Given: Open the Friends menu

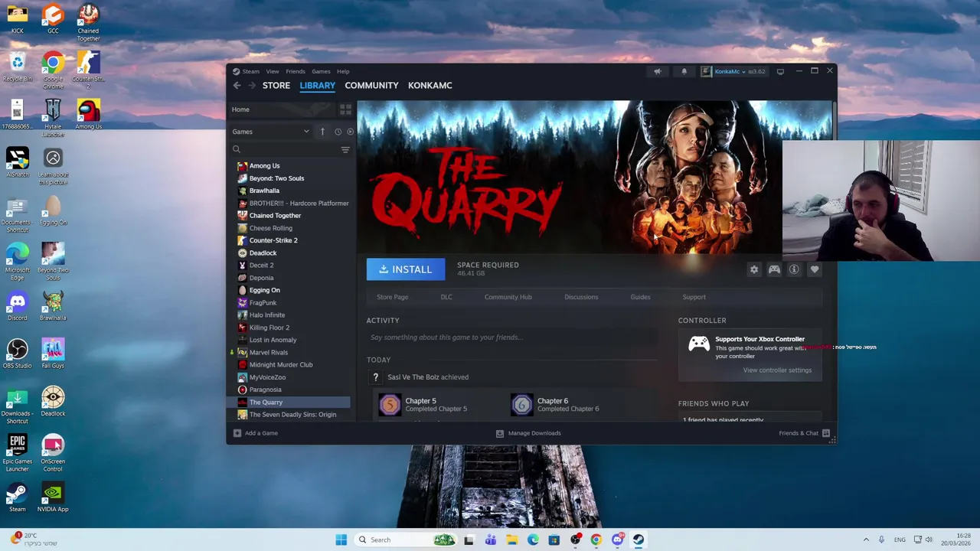Looking at the screenshot, I should tap(296, 71).
